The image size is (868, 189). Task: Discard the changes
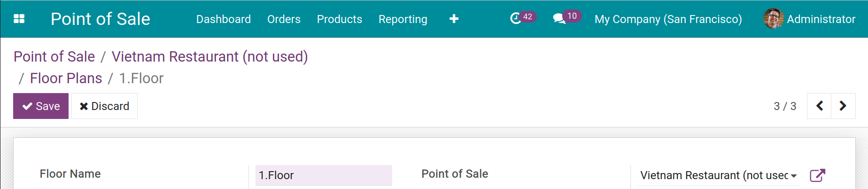(104, 106)
